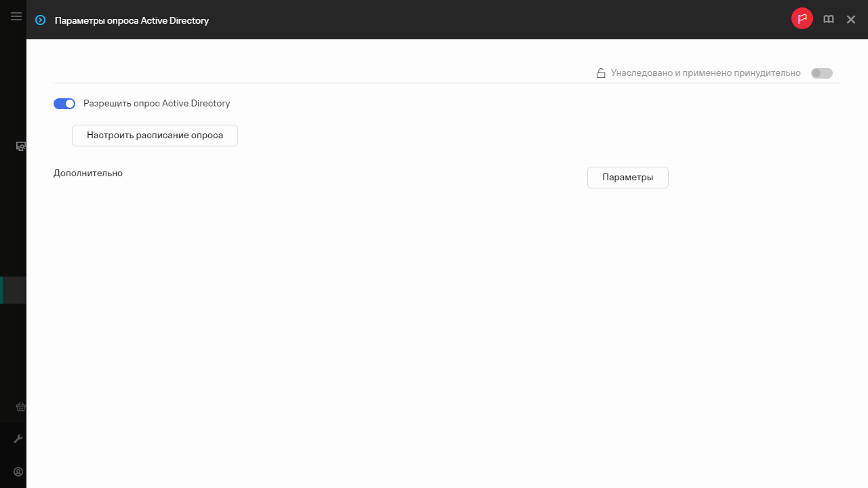The width and height of the screenshot is (868, 488).
Task: Open the "Параметры" button
Action: coord(628,178)
